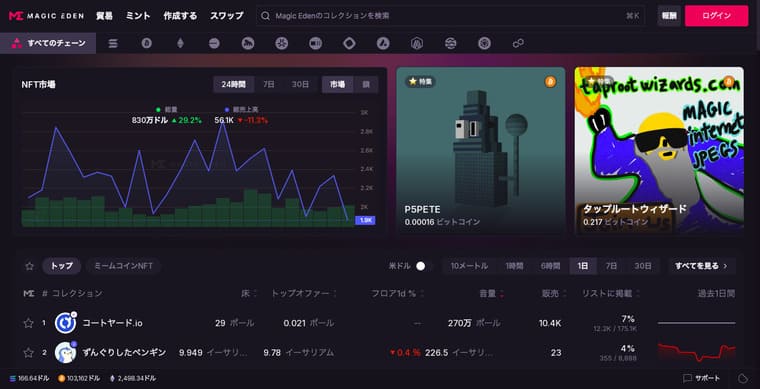The height and width of the screenshot is (389, 760).
Task: Set NFT chart range to 24時間
Action: (x=234, y=84)
